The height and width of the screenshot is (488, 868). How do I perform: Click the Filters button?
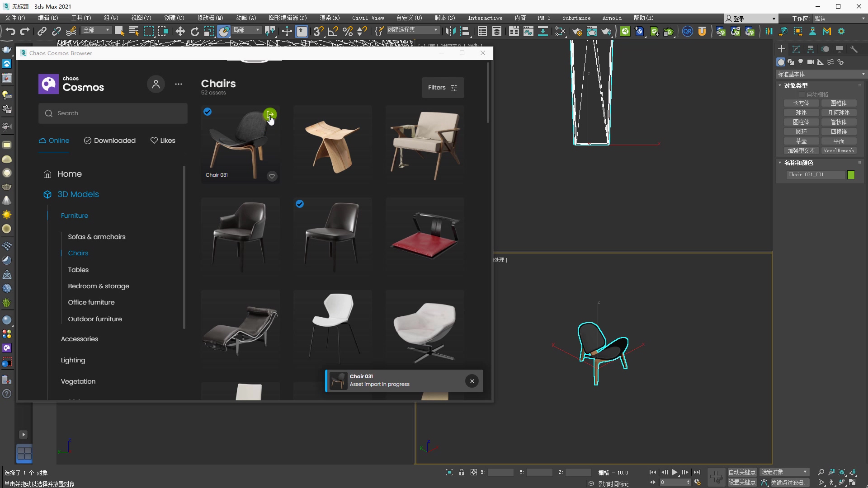pyautogui.click(x=443, y=88)
